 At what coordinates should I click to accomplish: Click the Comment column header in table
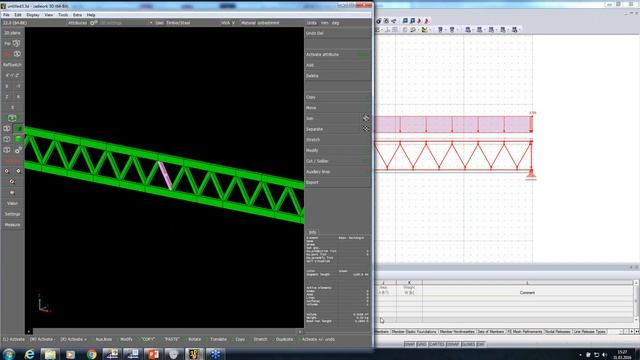[x=527, y=293]
